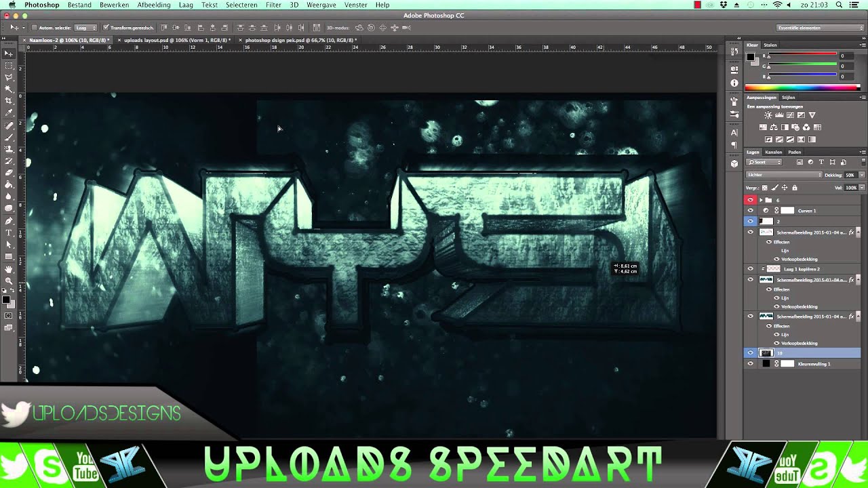The width and height of the screenshot is (868, 488).
Task: Open the Soort layer filter dropdown
Action: (765, 163)
